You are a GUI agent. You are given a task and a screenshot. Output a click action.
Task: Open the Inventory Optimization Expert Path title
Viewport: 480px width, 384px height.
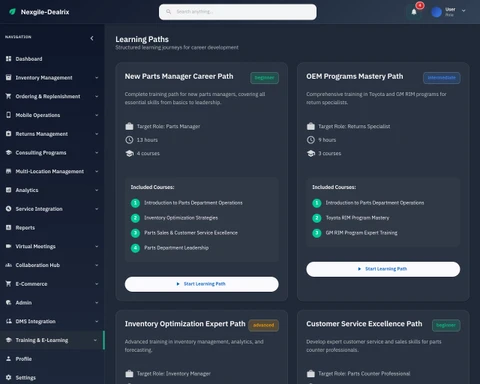point(185,324)
